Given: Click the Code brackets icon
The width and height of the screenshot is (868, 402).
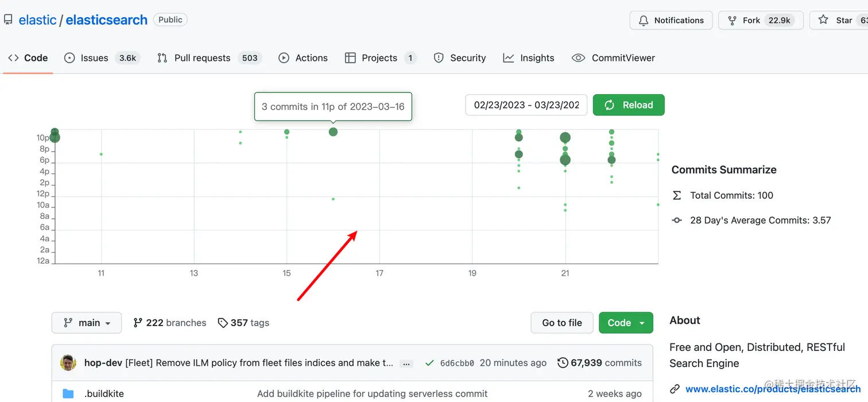Looking at the screenshot, I should (13, 58).
